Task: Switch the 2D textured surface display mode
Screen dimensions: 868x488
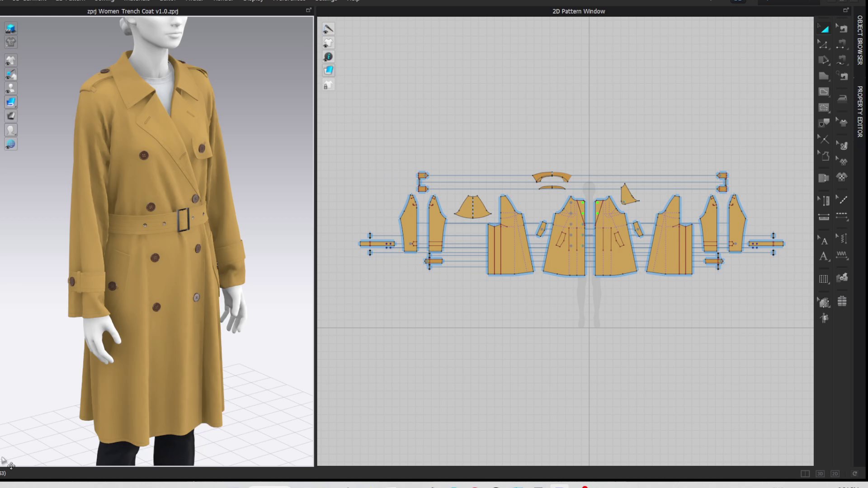Action: [328, 70]
